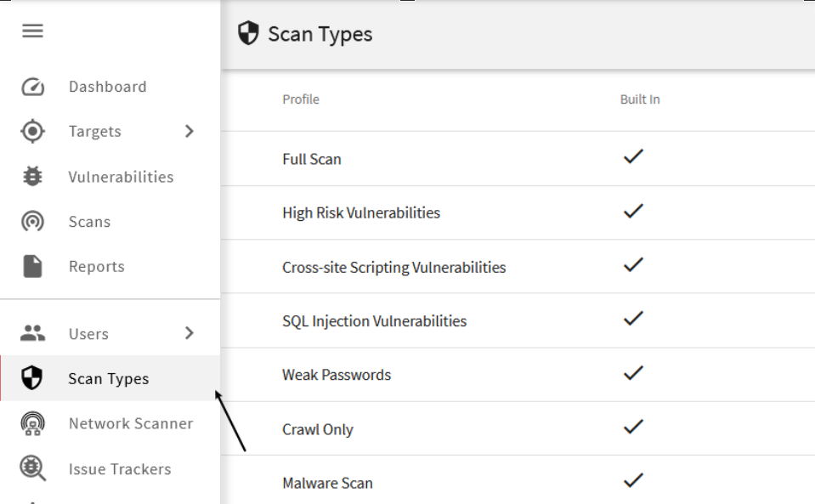Expand the Users submenu chevron
815x504 pixels.
point(190,333)
